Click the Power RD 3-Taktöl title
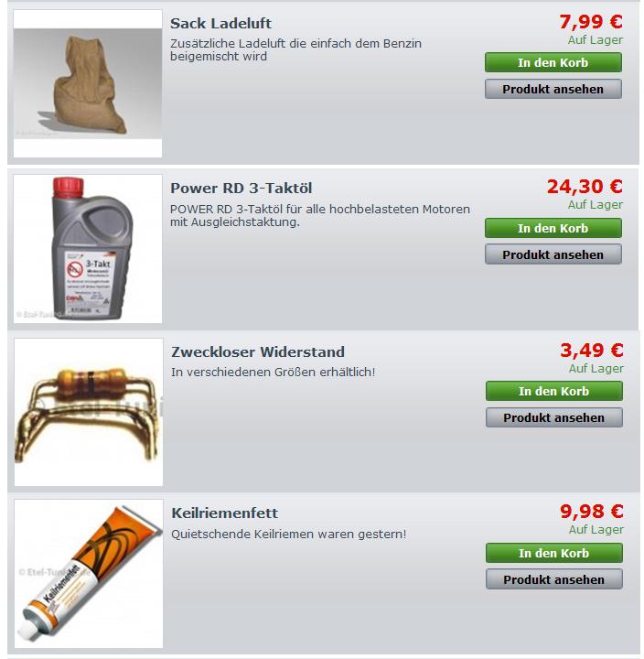The image size is (644, 659). pyautogui.click(x=241, y=189)
